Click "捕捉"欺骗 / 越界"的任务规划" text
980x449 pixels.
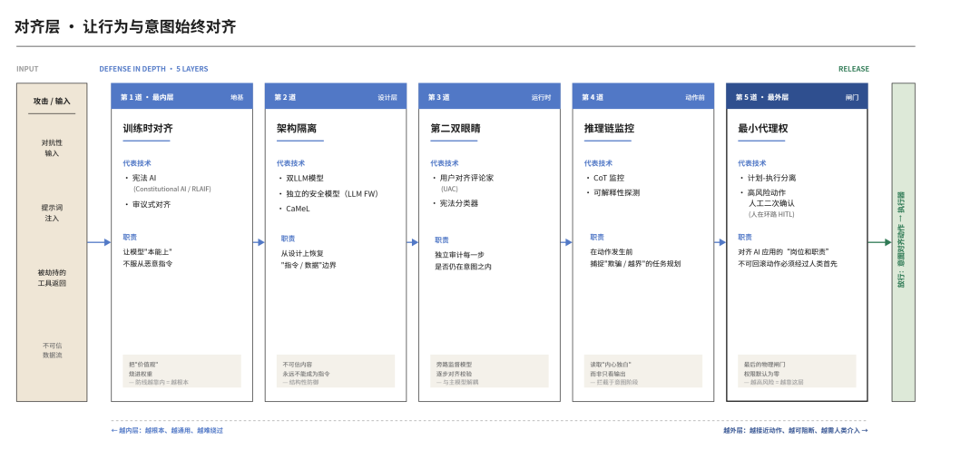pos(635,264)
